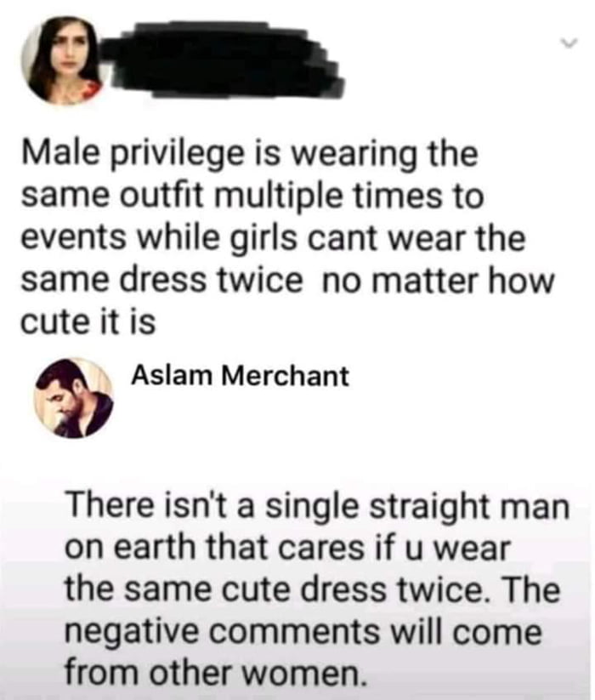
Task: Click the line "Male privilege is wearing the"
Action: (248, 157)
